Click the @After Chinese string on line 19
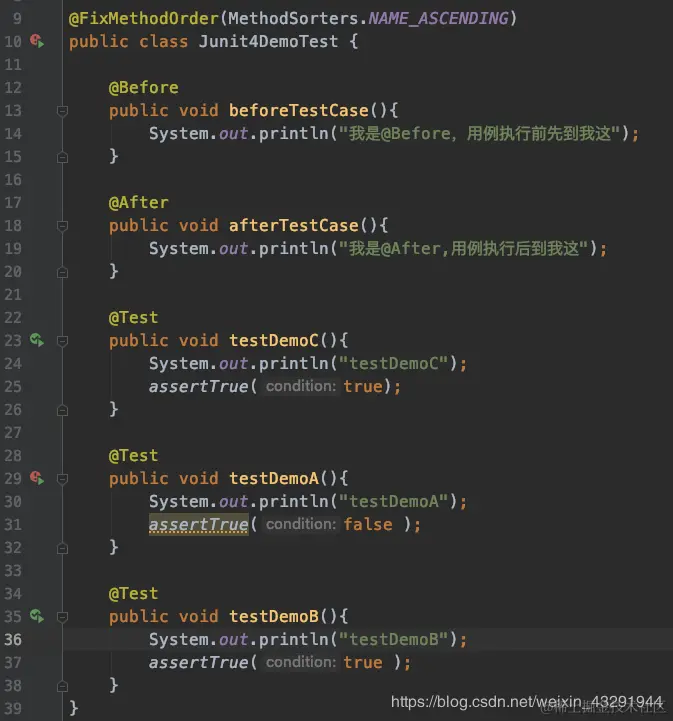Image resolution: width=673 pixels, height=721 pixels. tap(464, 248)
